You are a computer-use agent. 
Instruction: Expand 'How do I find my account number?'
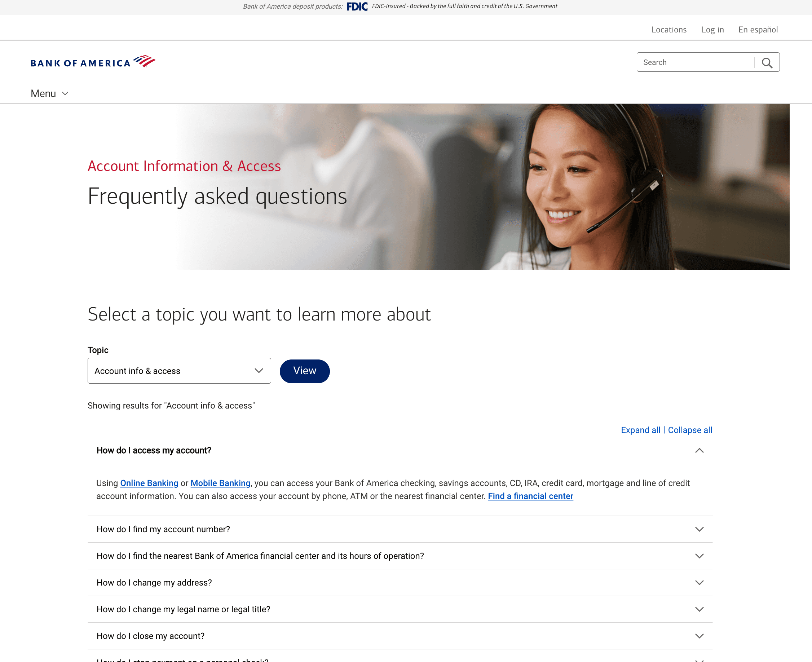click(400, 529)
